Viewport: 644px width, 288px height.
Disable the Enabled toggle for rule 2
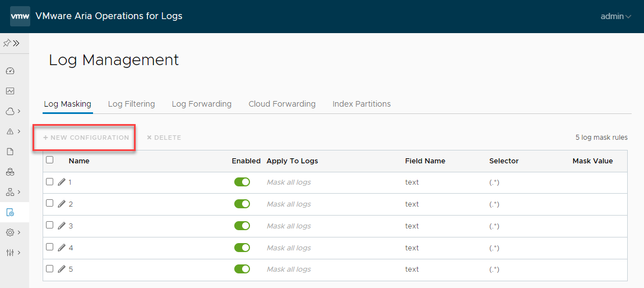[242, 204]
